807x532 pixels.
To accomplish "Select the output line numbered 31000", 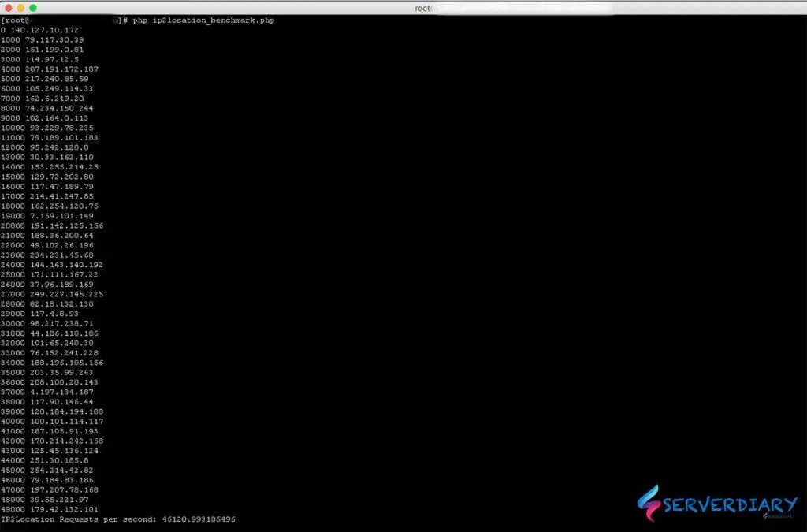I will point(50,333).
